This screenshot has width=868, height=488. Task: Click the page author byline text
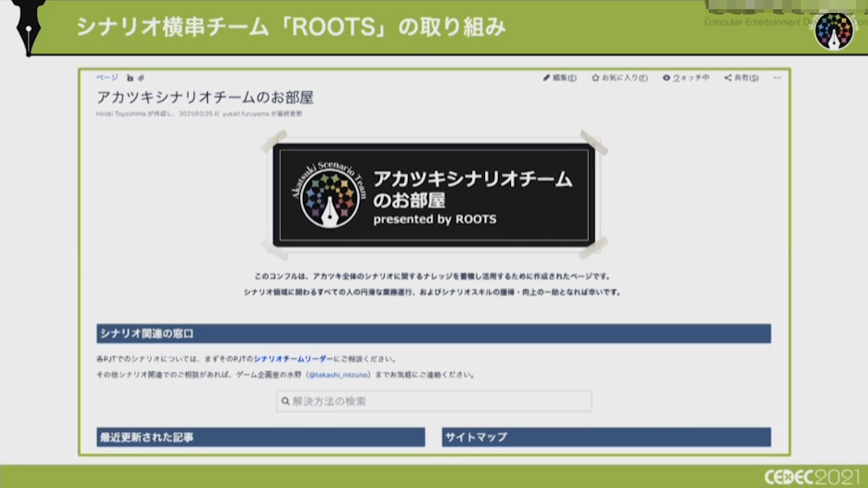click(200, 114)
